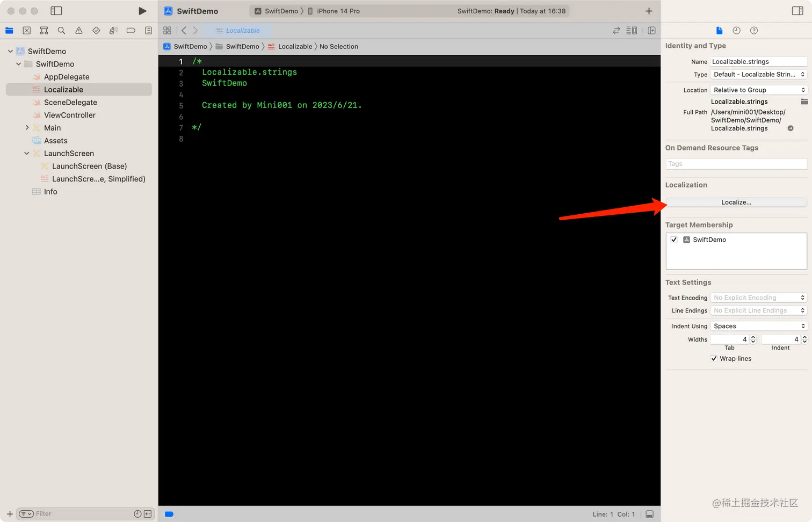Toggle the Wrap lines checkbox

pos(714,358)
